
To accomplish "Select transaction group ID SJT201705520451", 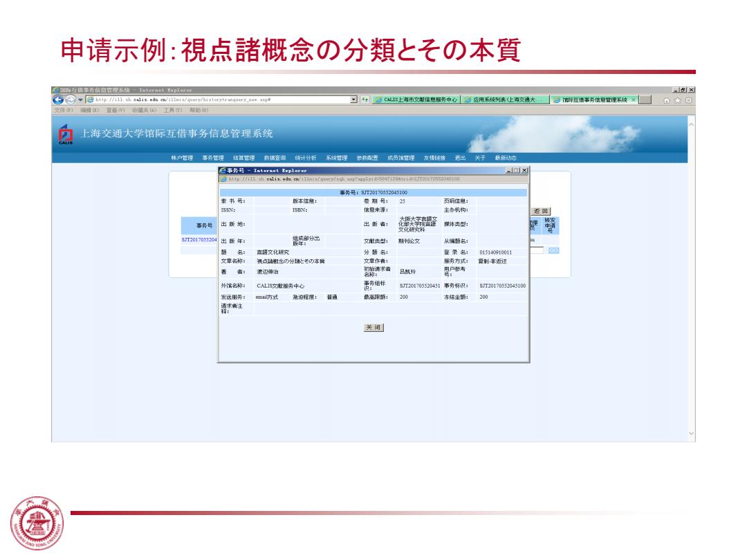I will tap(420, 286).
